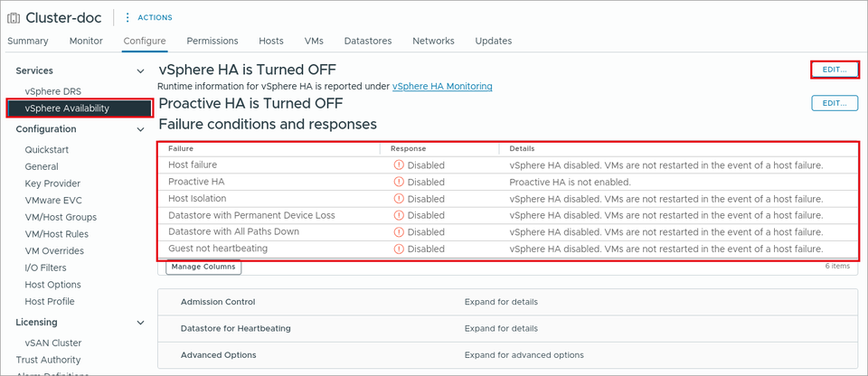Open the Hosts tab

click(271, 41)
